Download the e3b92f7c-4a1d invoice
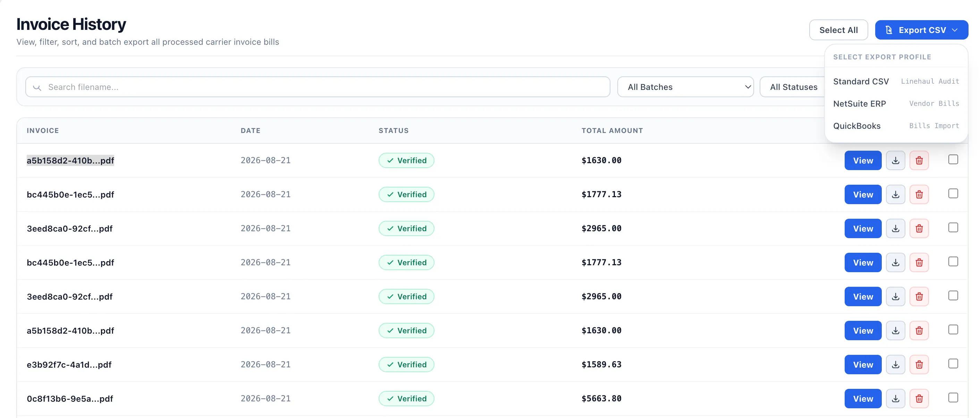 (x=896, y=364)
